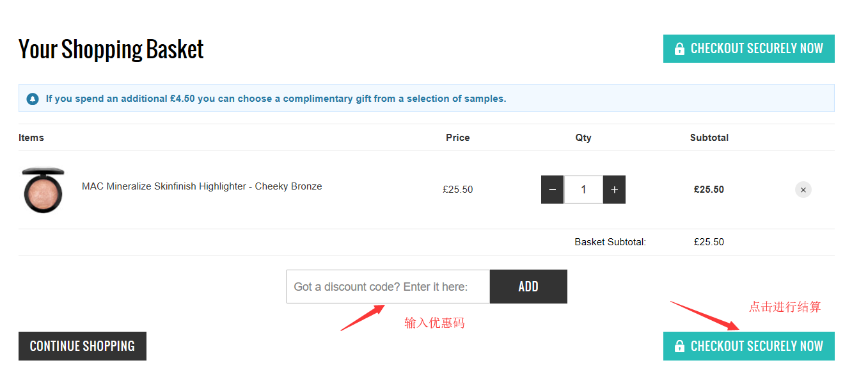
Task: Remove the MAC highlighter from the basket
Action: point(803,190)
